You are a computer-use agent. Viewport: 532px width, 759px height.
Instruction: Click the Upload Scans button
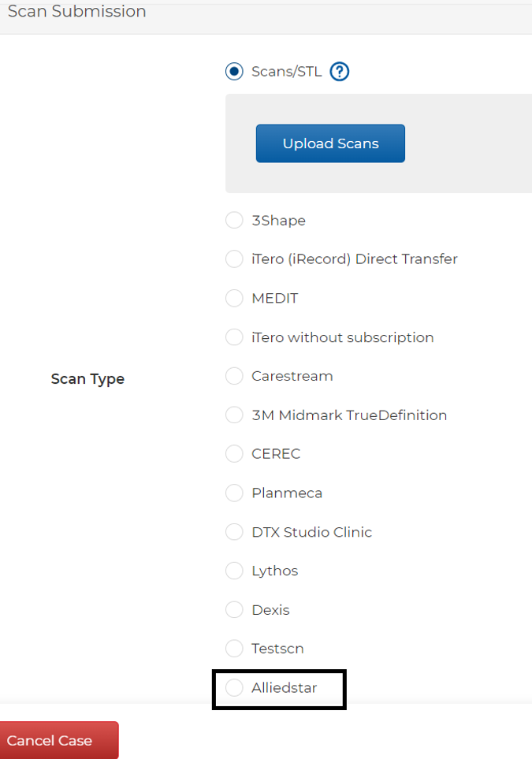click(330, 143)
